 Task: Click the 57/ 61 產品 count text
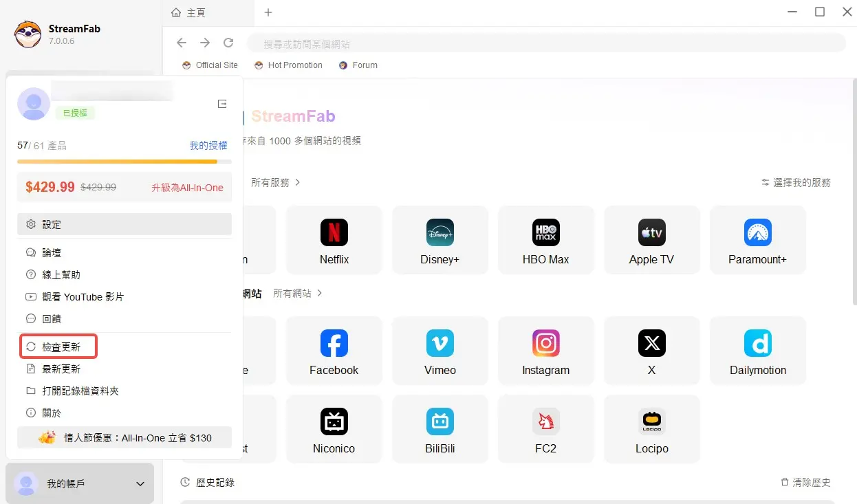(42, 145)
